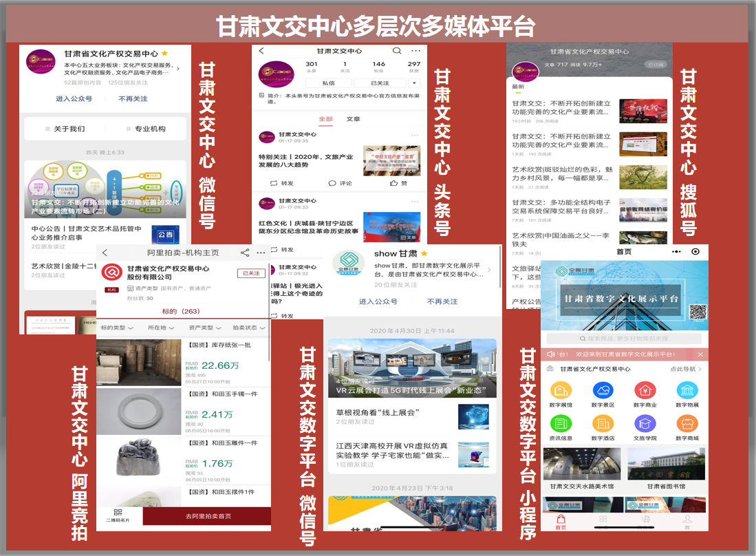The width and height of the screenshot is (756, 556).
Task: Tap 不再关注 for 甘肃省文化产权交易中心
Action: [x=133, y=99]
